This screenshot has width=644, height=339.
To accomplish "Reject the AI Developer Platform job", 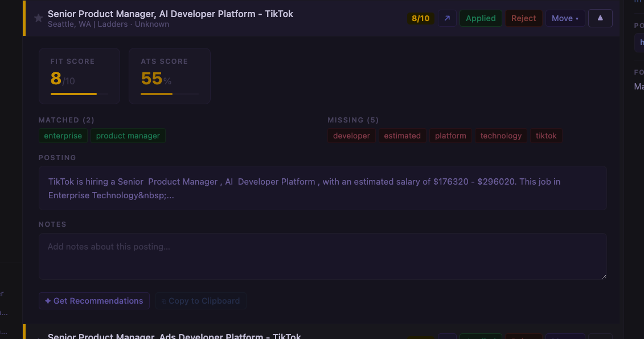I will [523, 18].
